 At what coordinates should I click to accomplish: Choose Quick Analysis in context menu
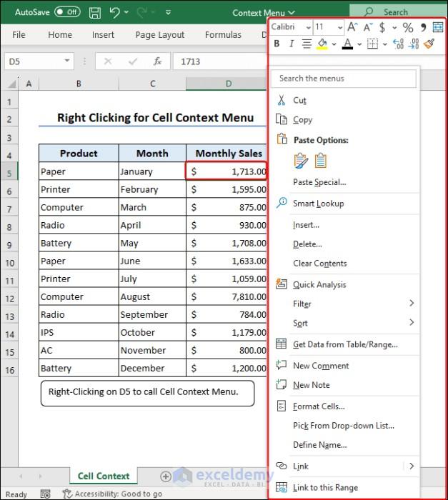point(344,284)
